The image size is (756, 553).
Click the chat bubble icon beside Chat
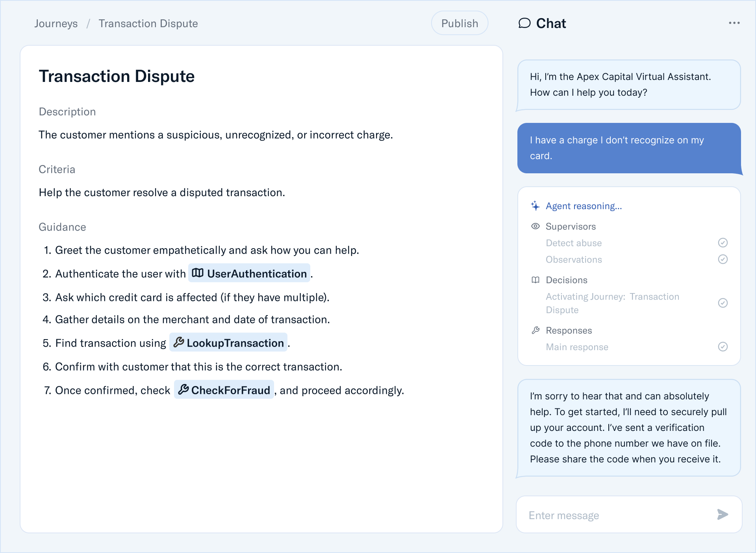[524, 23]
